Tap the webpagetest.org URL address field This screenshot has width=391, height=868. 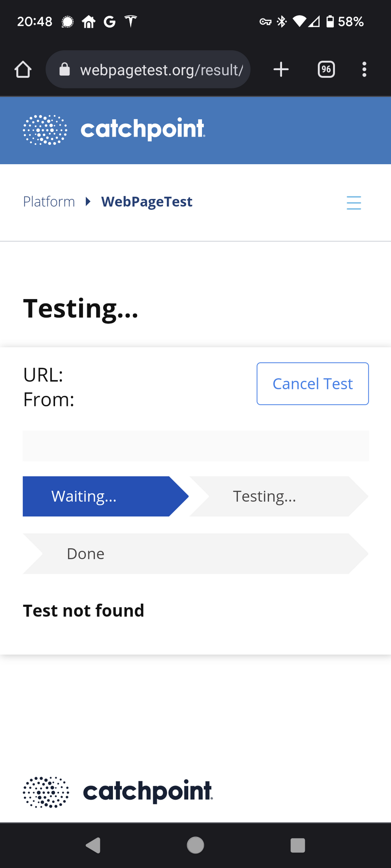161,70
